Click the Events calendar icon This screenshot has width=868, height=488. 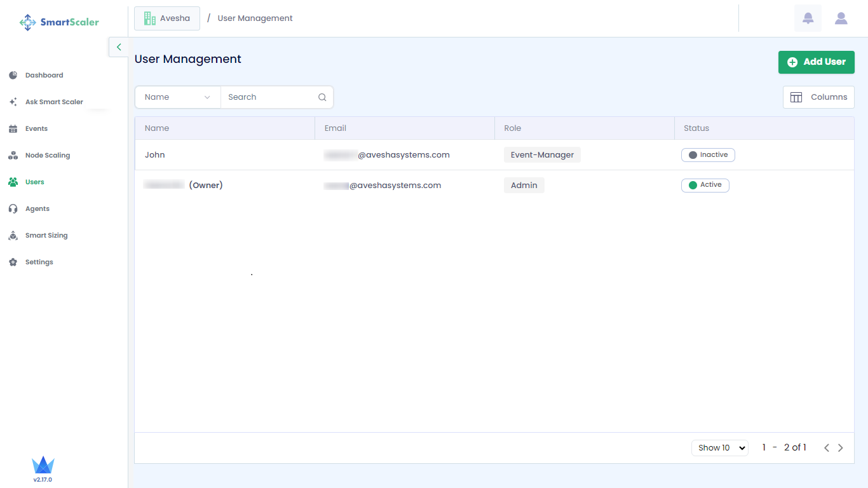click(13, 129)
